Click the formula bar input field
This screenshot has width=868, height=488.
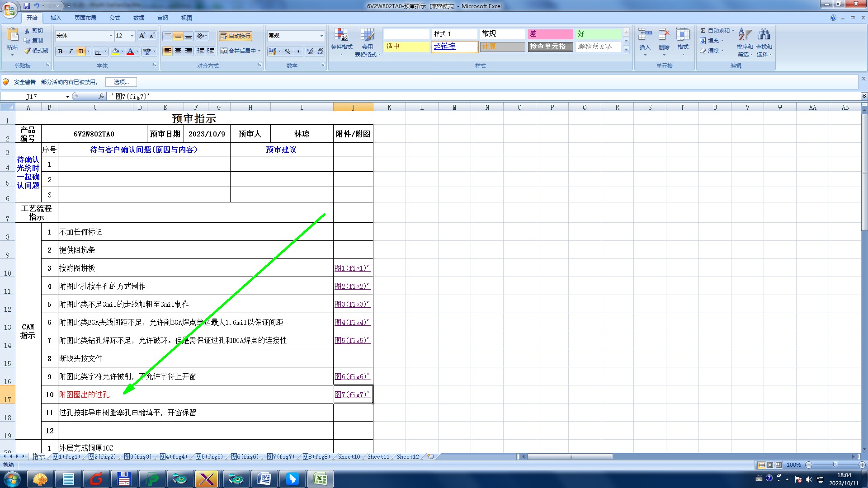click(x=484, y=97)
